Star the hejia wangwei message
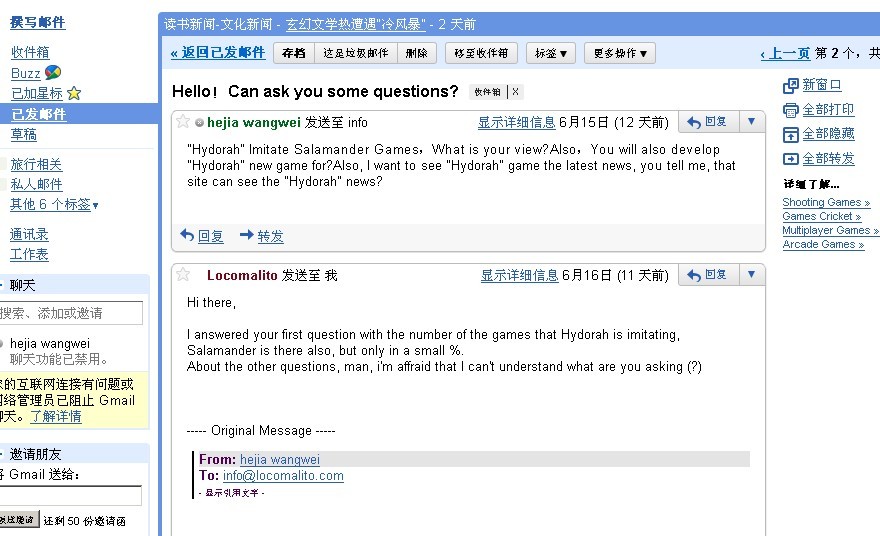The height and width of the screenshot is (536, 880). [183, 122]
